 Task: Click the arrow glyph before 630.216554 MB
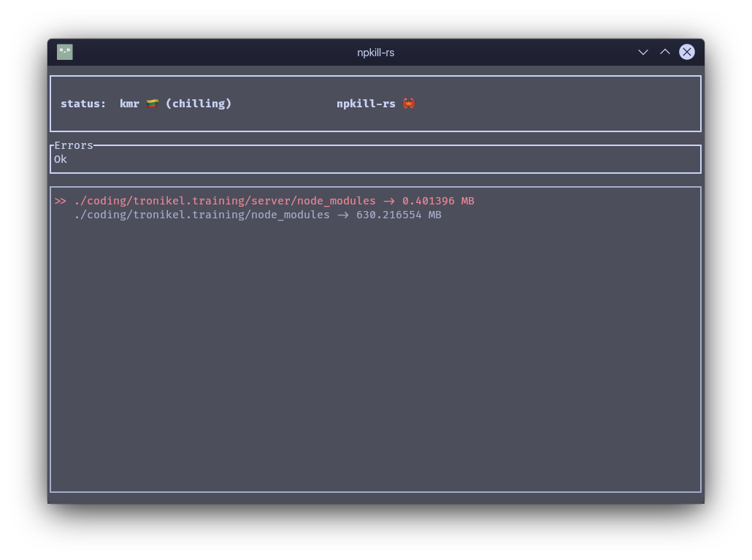click(x=343, y=215)
